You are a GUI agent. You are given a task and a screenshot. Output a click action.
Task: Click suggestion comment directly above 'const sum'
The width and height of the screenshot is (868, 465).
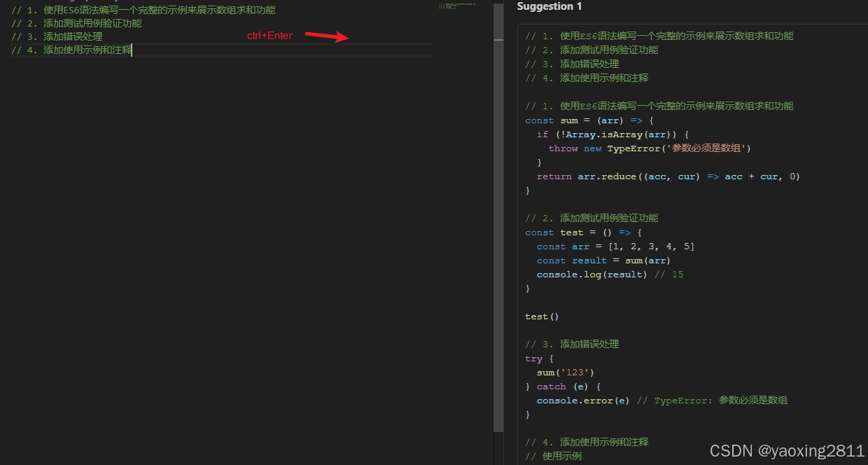659,106
